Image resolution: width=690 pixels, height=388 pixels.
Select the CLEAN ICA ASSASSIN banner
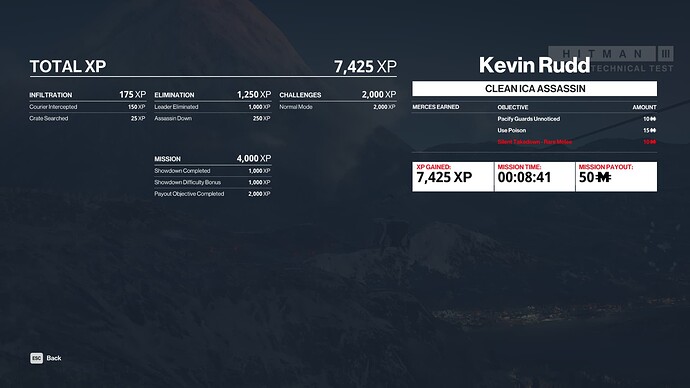point(535,88)
